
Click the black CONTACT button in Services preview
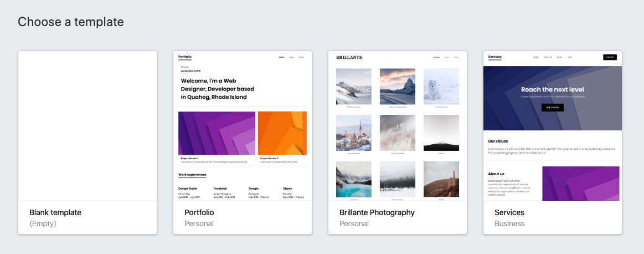click(610, 57)
